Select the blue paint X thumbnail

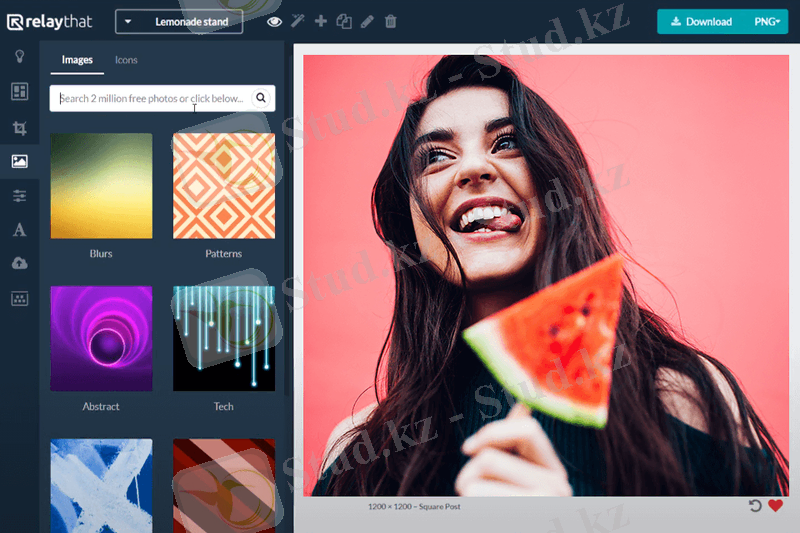pyautogui.click(x=101, y=486)
